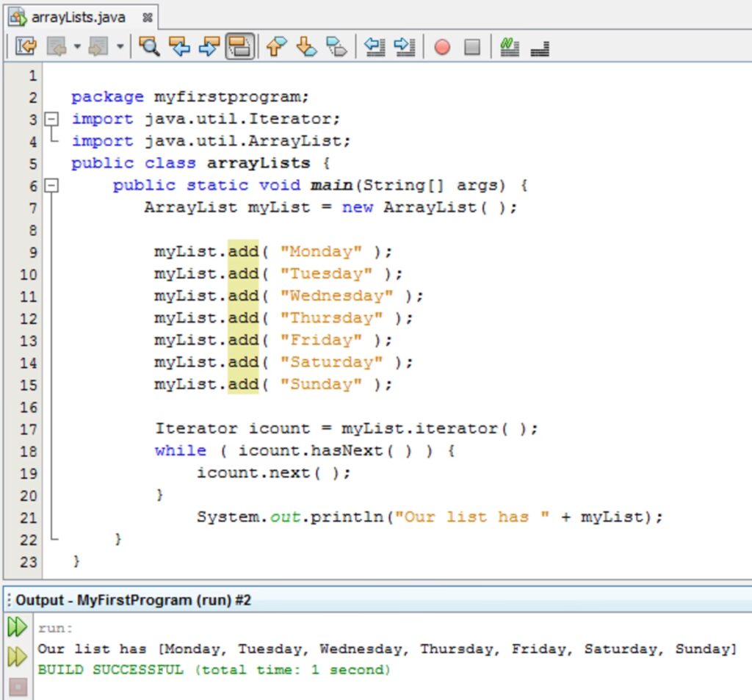
Task: Click the Find Selection magnifier icon
Action: [x=149, y=48]
